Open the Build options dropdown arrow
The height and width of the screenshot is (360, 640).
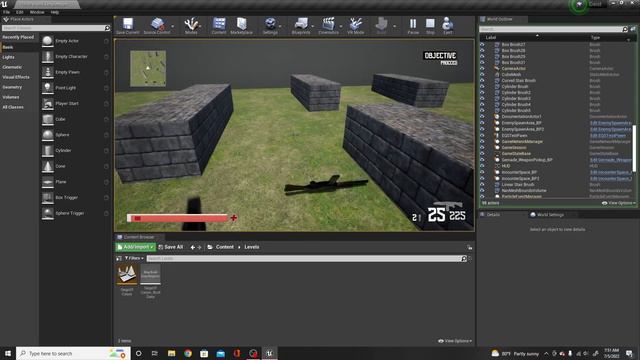394,27
